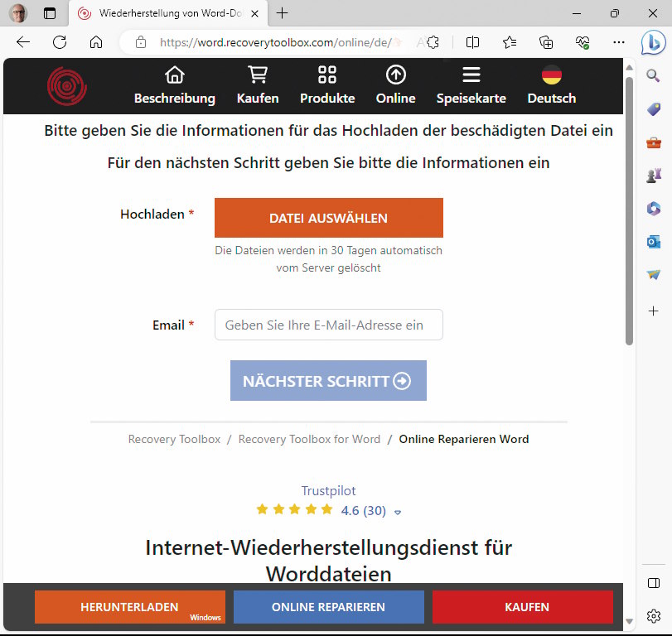Image resolution: width=672 pixels, height=636 pixels.
Task: Click the German flag language icon
Action: click(552, 75)
